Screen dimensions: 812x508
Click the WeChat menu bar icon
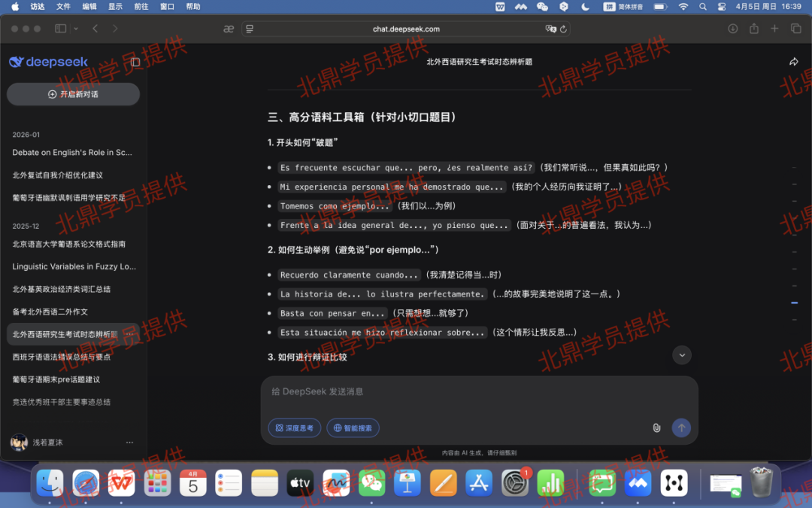(x=542, y=7)
